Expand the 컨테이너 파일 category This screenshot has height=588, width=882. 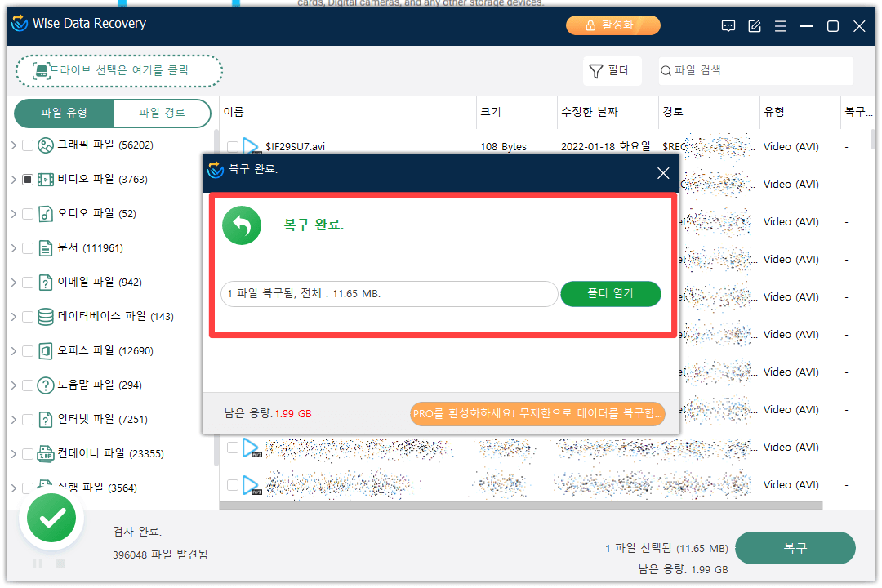(x=11, y=453)
